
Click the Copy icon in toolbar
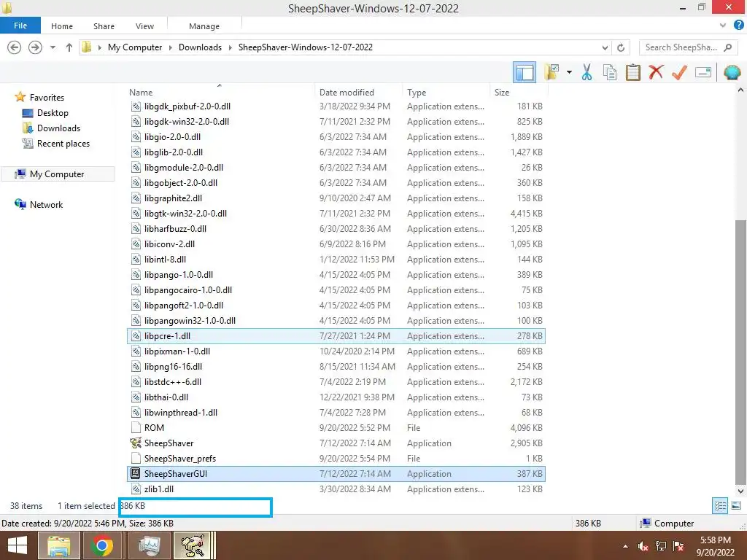(609, 72)
